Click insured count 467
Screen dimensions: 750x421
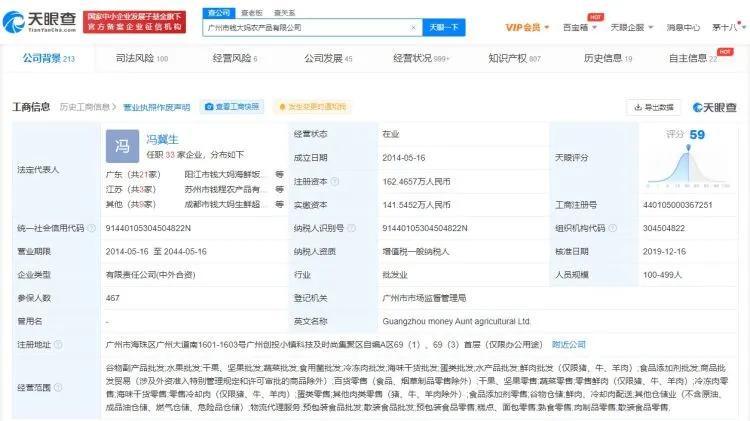tap(112, 298)
